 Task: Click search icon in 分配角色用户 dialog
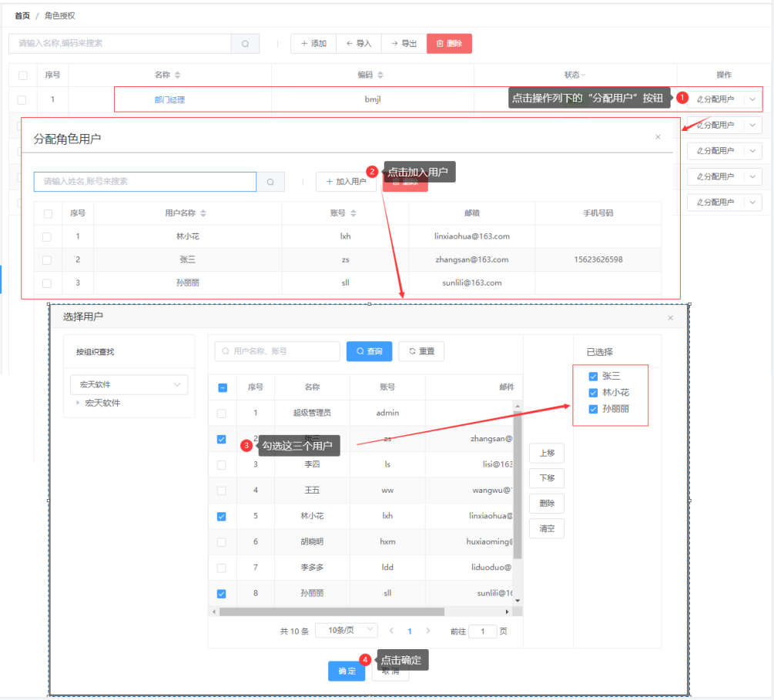point(270,182)
